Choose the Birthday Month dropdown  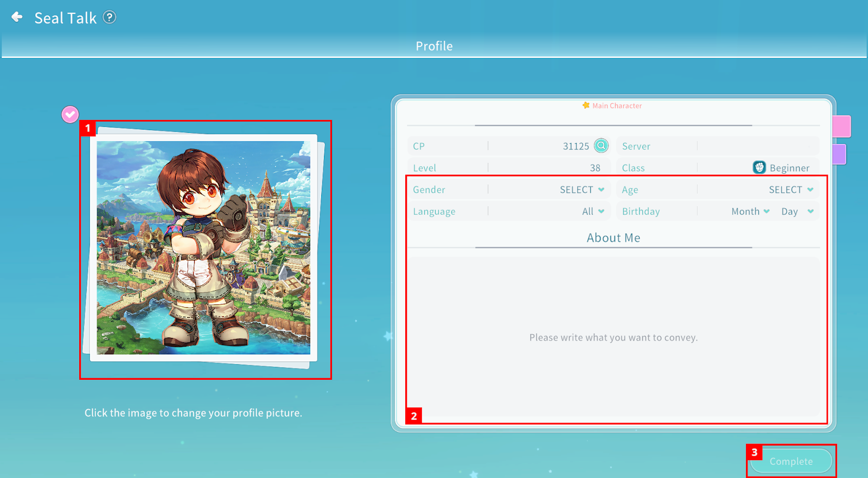click(750, 211)
